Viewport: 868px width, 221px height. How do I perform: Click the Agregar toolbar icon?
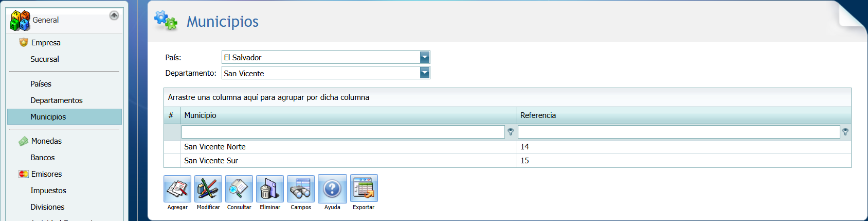coord(177,189)
